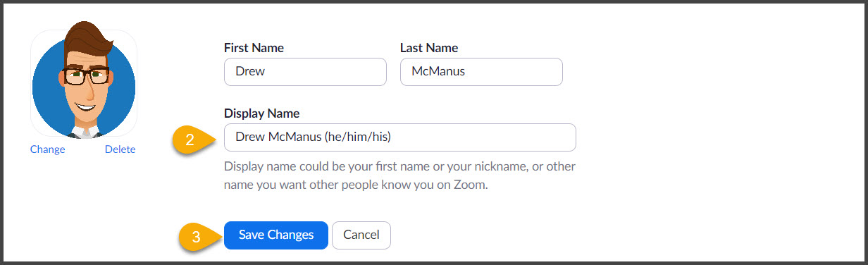Click the word Drew in Display Name
The width and height of the screenshot is (868, 265).
tap(249, 137)
